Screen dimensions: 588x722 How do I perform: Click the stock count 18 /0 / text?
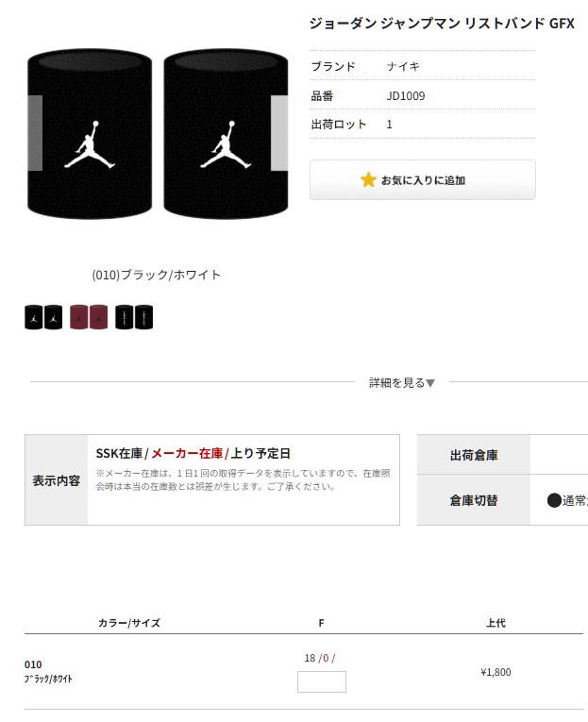click(320, 658)
